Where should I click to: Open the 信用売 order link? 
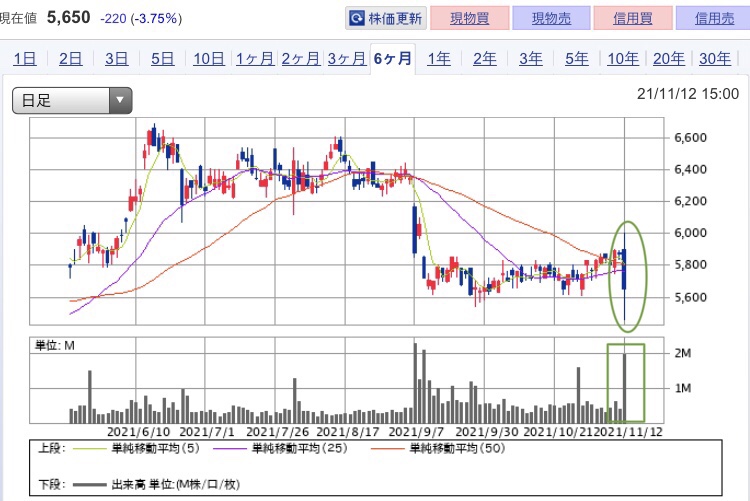coord(714,18)
